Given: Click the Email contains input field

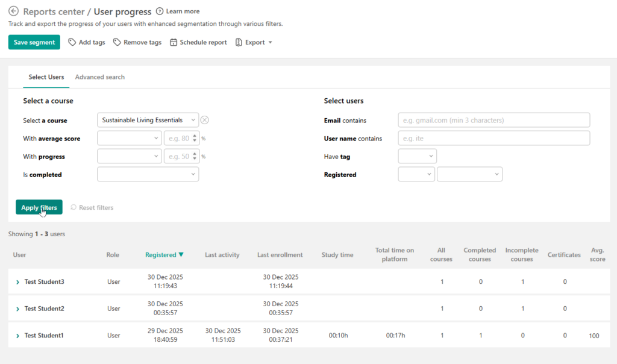Looking at the screenshot, I should [x=493, y=120].
